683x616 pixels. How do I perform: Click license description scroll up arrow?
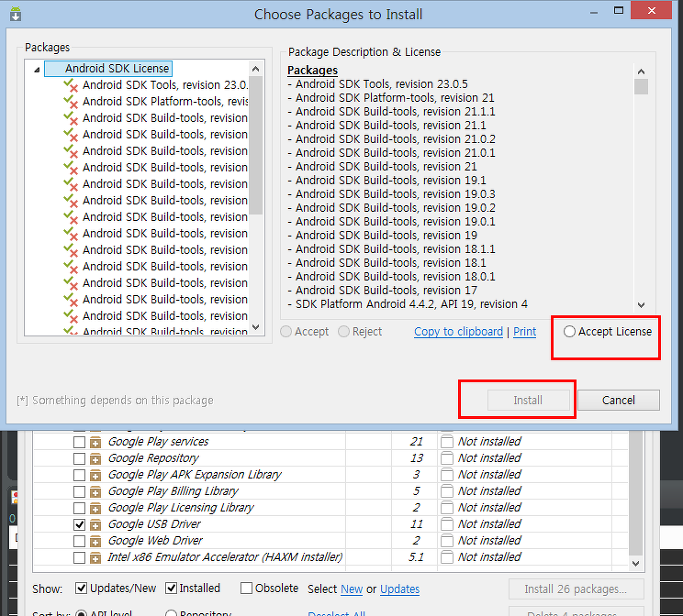point(641,71)
